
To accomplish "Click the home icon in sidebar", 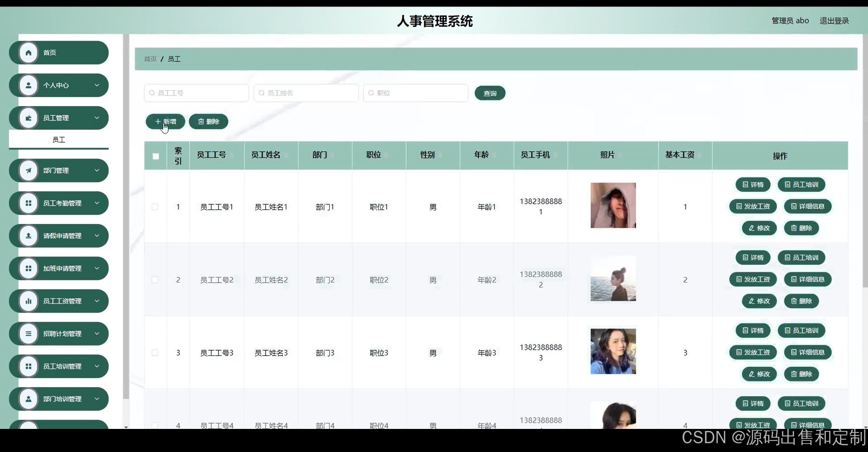I will pos(28,53).
